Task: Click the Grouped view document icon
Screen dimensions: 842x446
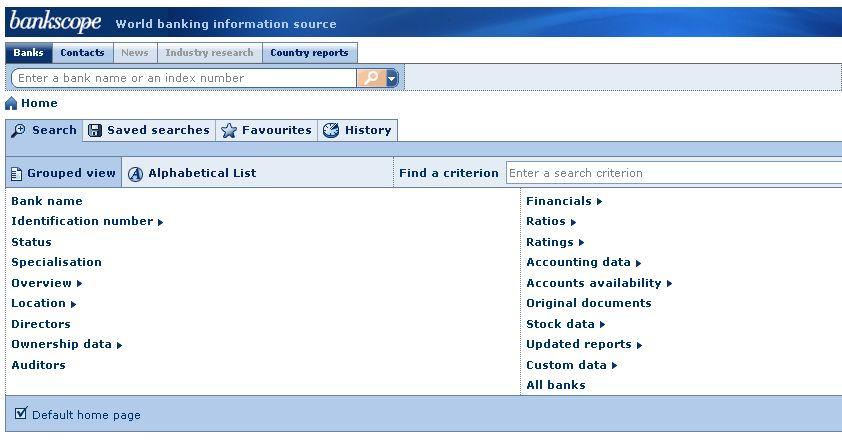Action: tap(17, 174)
